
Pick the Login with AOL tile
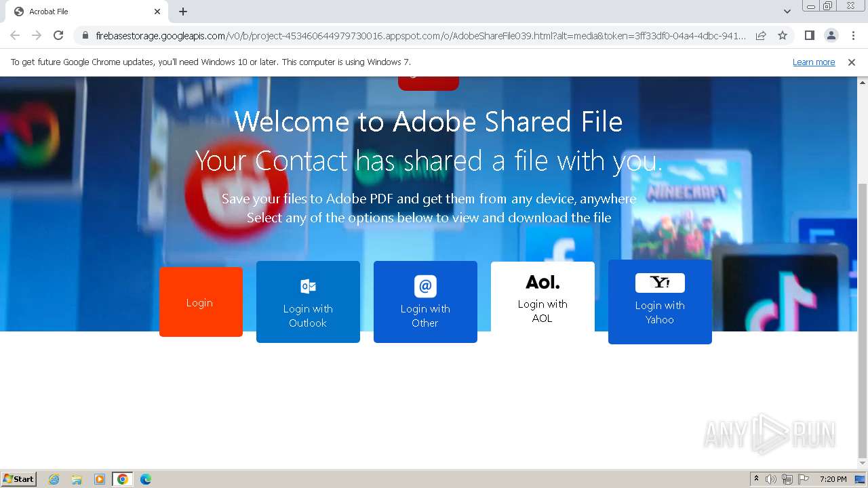[x=542, y=297]
